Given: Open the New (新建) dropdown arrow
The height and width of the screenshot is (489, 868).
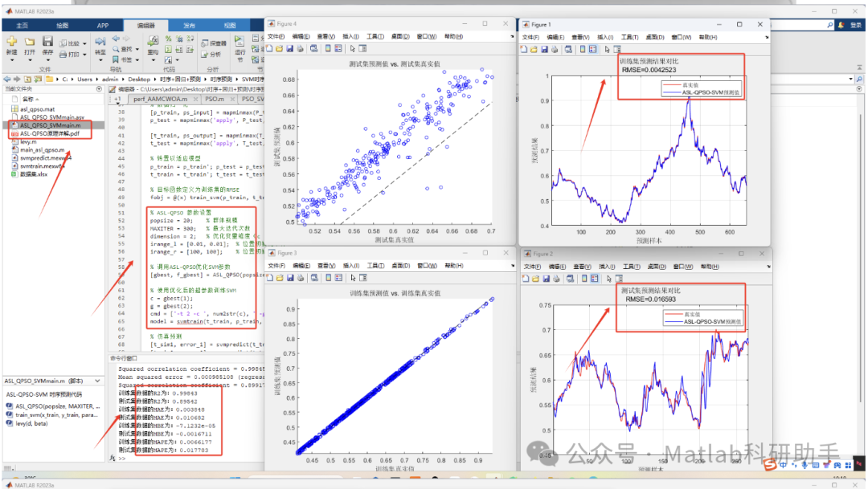Looking at the screenshot, I should tap(11, 60).
